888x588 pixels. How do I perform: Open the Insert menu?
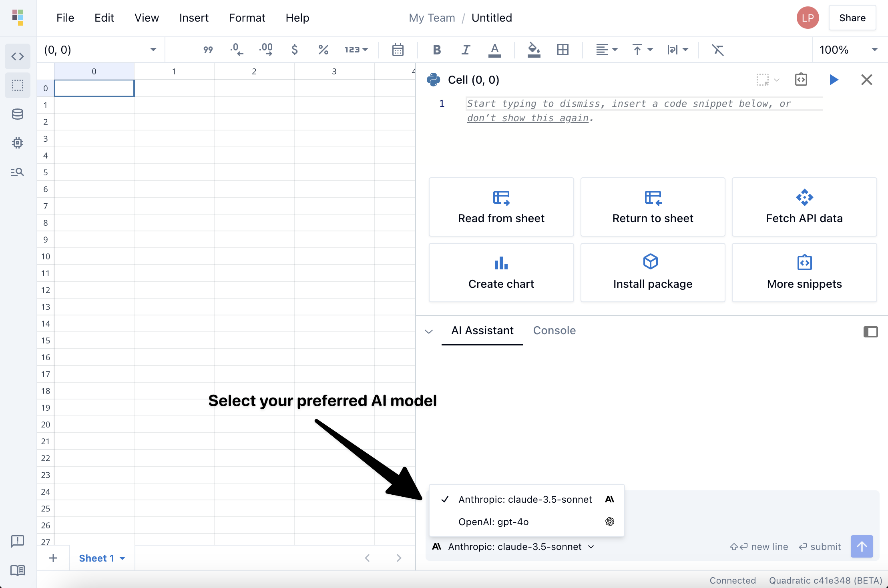194,18
